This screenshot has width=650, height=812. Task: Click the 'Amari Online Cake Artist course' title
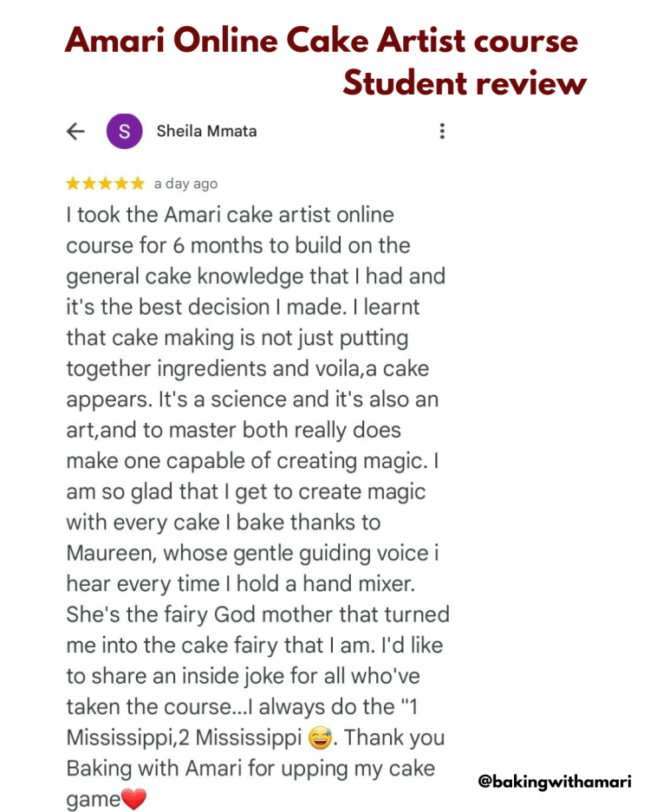322,41
